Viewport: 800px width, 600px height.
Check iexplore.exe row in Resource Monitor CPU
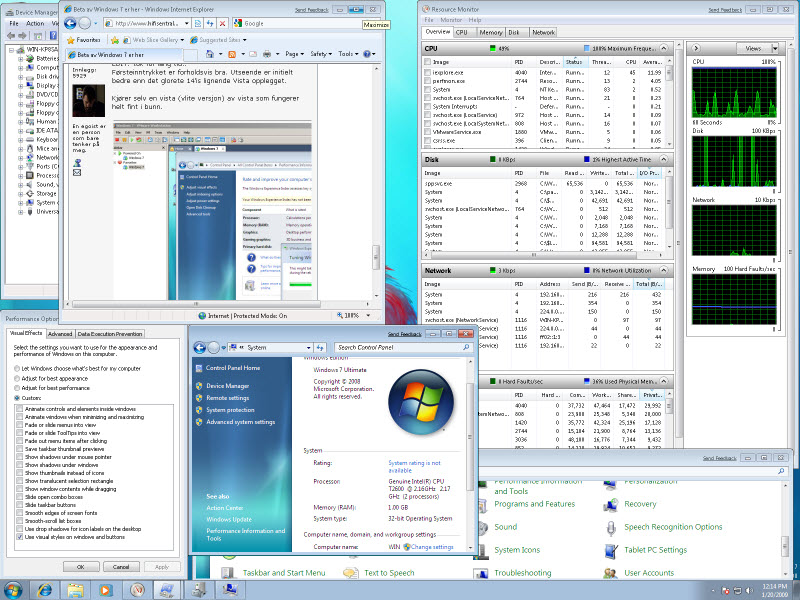click(x=428, y=73)
